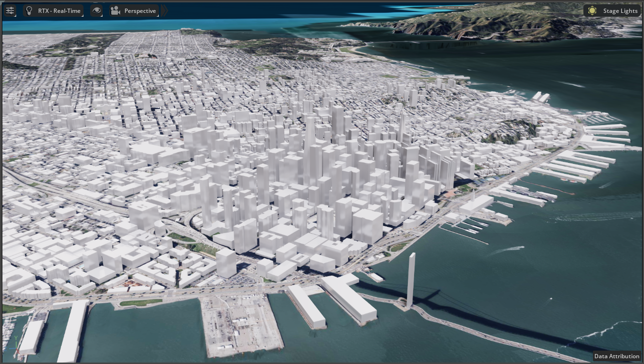Screen dimensions: 644x364
Task: Click the red X axis on the gizmo
Action: 18,352
